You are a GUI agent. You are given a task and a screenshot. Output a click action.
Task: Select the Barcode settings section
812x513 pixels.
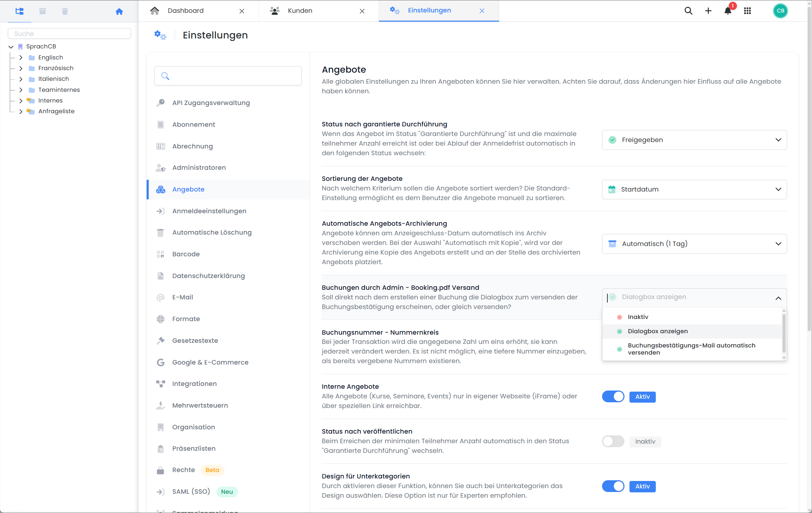pos(186,254)
